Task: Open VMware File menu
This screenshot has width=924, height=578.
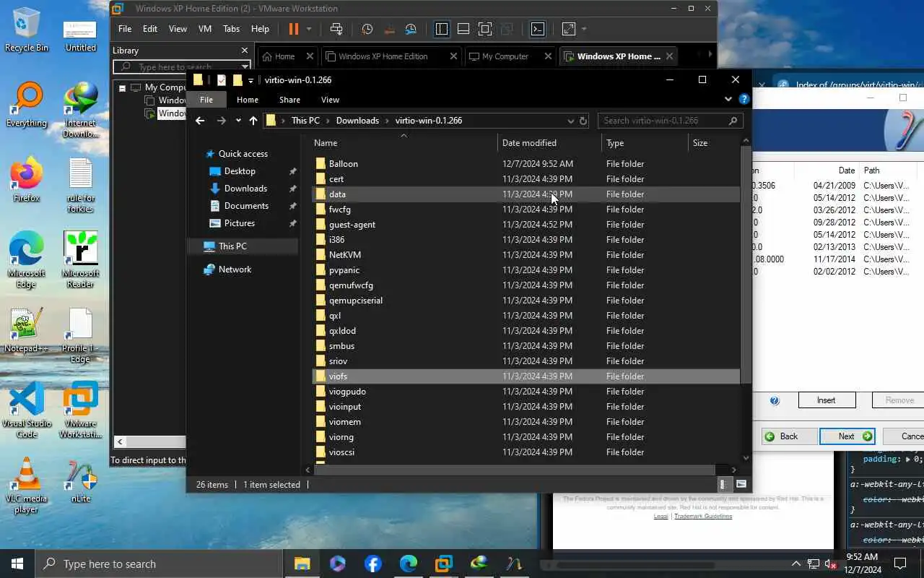Action: tap(125, 29)
